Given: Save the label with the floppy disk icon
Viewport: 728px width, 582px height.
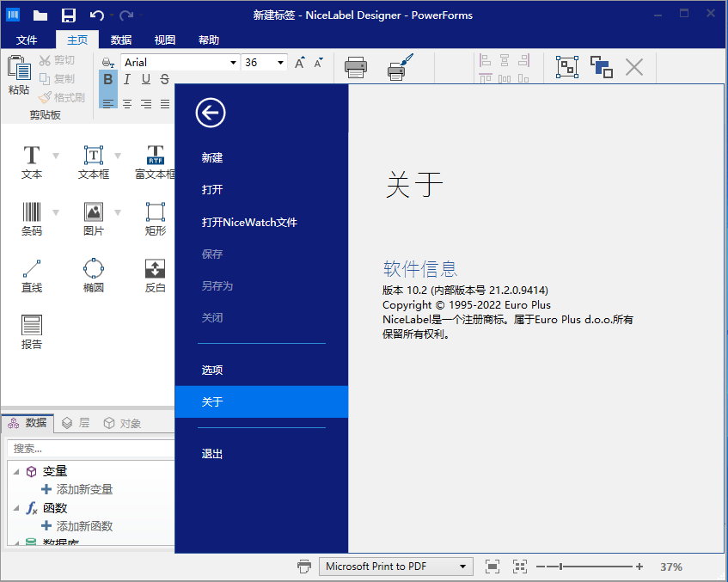Looking at the screenshot, I should pyautogui.click(x=69, y=15).
